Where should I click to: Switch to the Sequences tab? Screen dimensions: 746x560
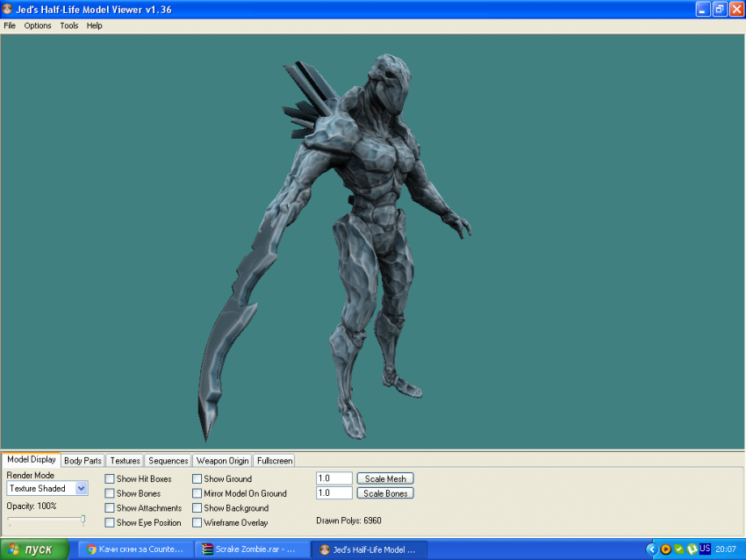168,461
